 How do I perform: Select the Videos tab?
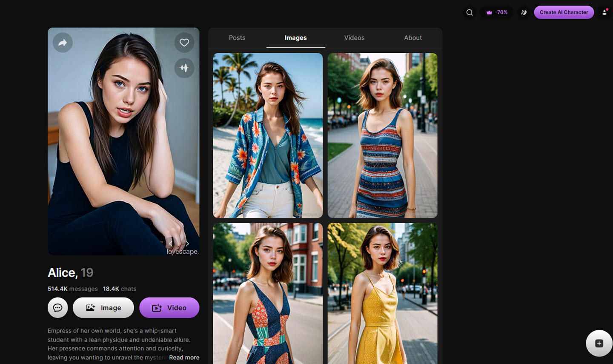click(x=354, y=37)
